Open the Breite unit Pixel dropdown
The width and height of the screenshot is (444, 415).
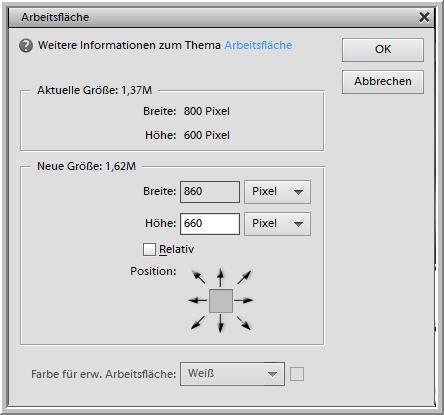(277, 192)
